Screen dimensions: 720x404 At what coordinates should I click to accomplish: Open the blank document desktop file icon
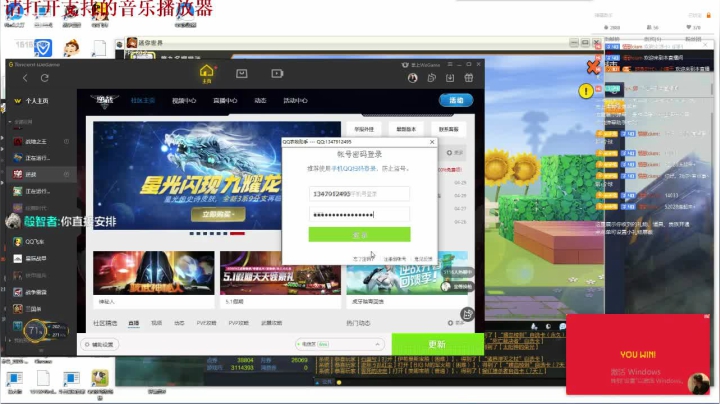tap(100, 48)
